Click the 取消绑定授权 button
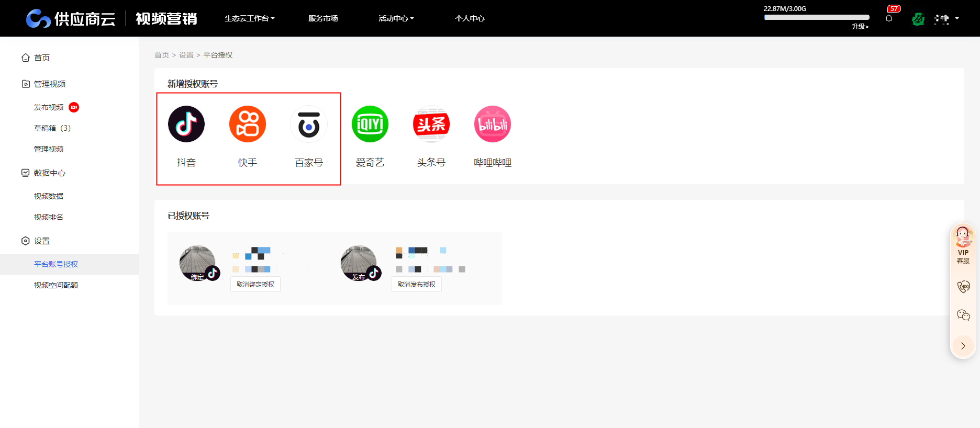The width and height of the screenshot is (980, 428). [255, 285]
